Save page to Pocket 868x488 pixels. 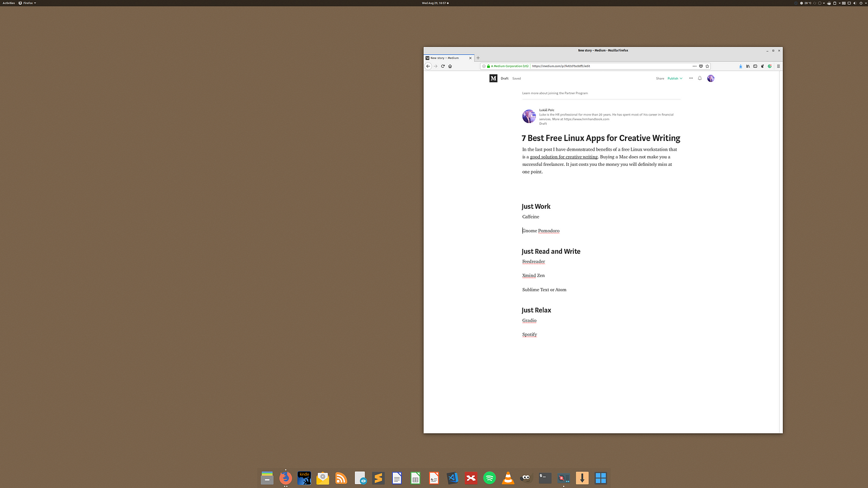click(x=701, y=66)
